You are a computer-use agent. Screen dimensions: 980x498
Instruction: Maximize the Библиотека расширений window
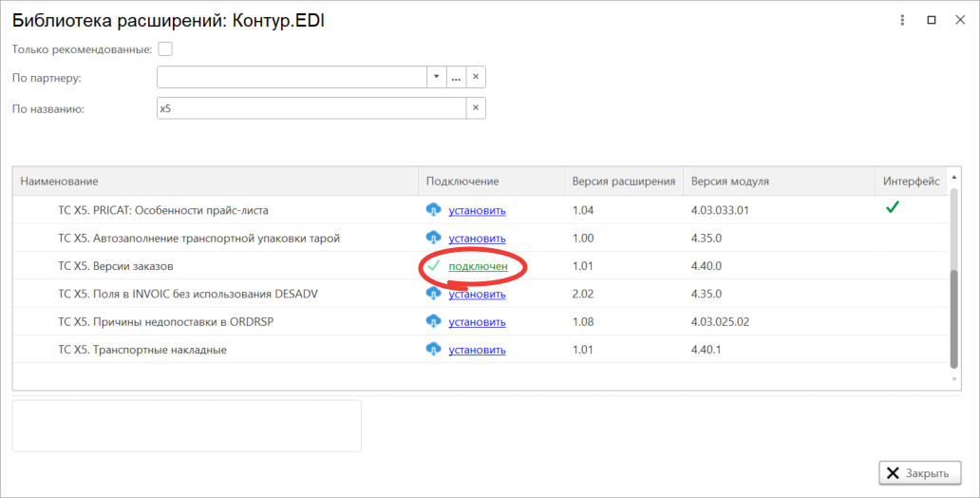[932, 20]
